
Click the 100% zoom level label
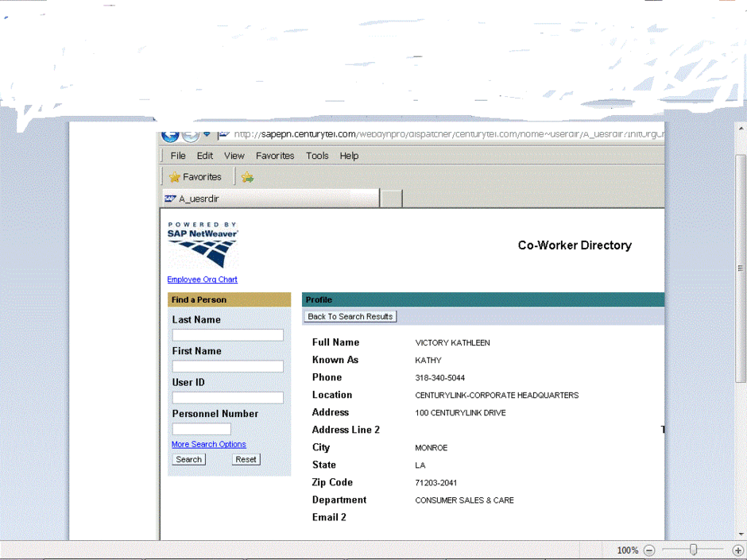pyautogui.click(x=628, y=550)
